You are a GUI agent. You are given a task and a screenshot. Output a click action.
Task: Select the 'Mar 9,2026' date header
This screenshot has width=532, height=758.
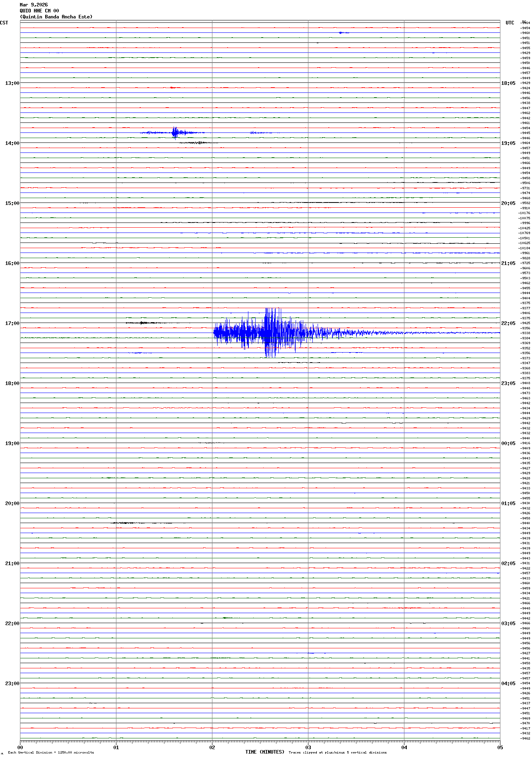pyautogui.click(x=34, y=5)
